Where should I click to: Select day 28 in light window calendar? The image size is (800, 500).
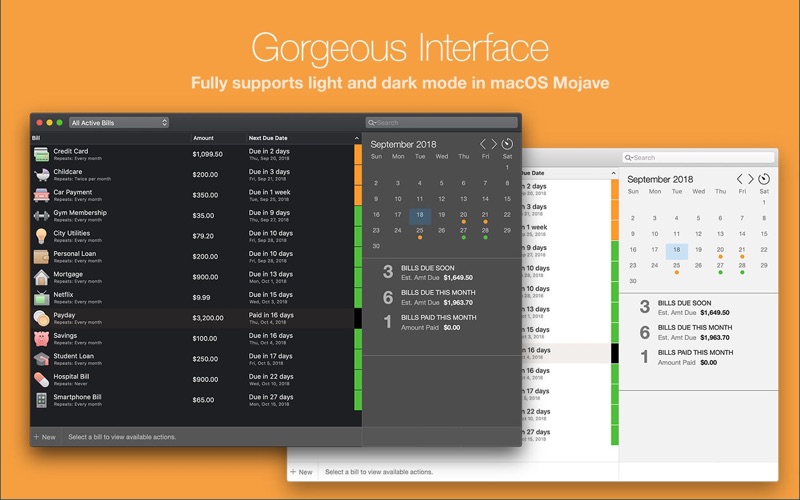click(742, 266)
